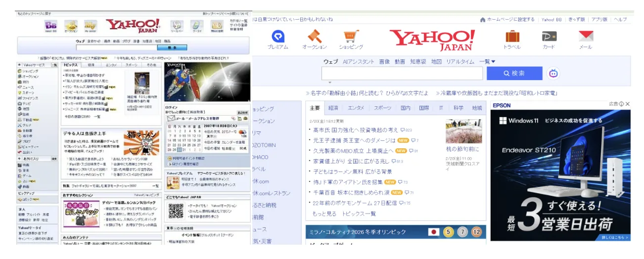Open the Premium icon in the new Yahoo header
644x259 pixels.
coord(277,37)
